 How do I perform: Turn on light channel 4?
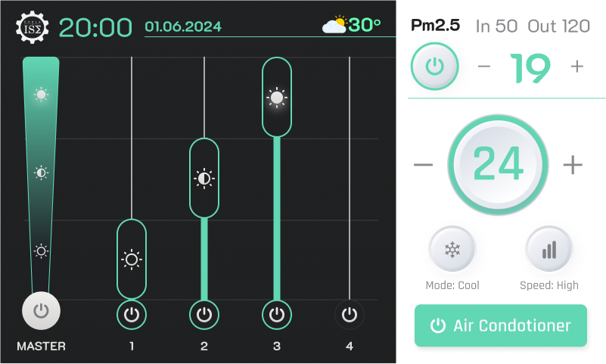point(350,314)
